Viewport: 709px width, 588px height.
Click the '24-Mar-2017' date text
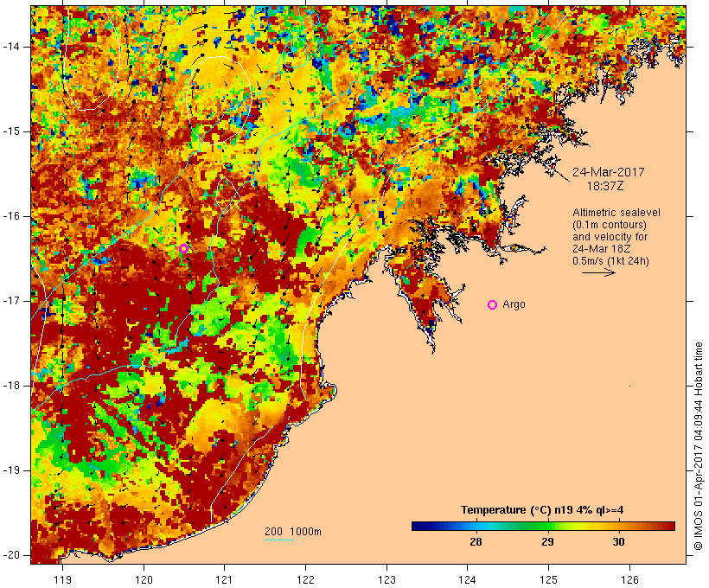[x=608, y=172]
